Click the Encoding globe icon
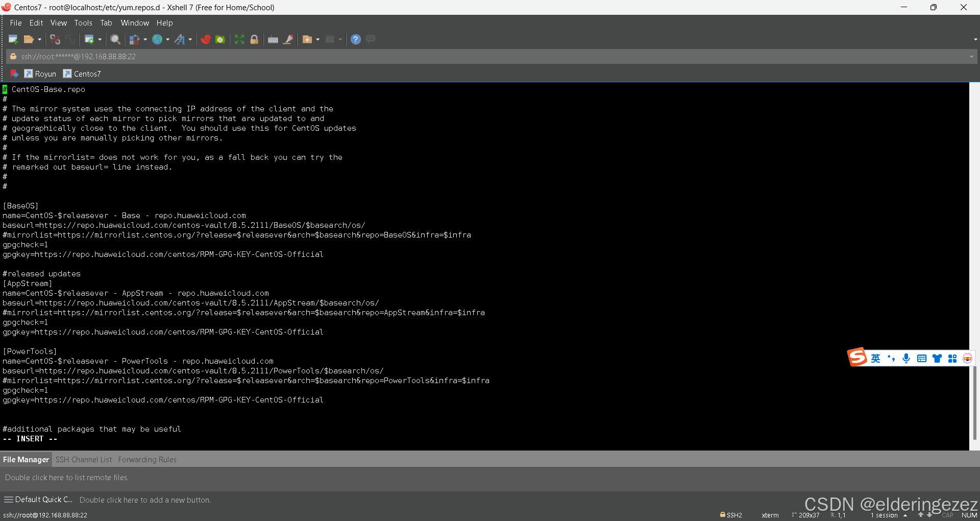Viewport: 980px width, 521px height. pos(157,39)
